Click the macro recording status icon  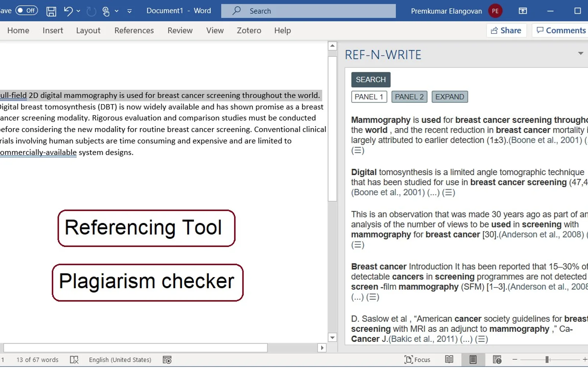click(x=167, y=360)
